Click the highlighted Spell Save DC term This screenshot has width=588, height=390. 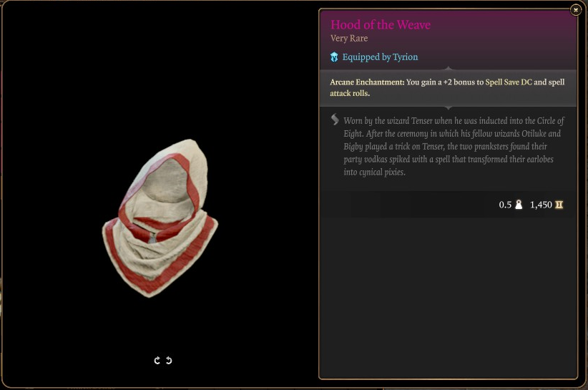tap(509, 82)
